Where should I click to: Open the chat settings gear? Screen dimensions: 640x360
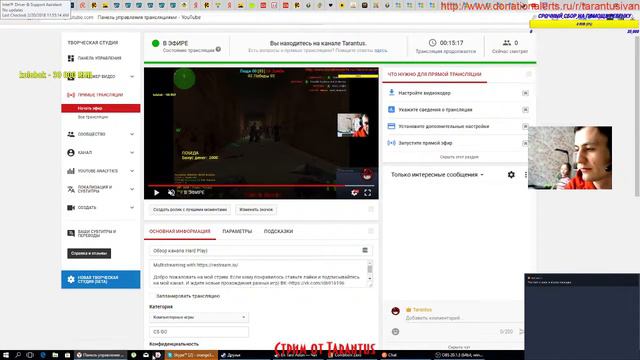(511, 175)
